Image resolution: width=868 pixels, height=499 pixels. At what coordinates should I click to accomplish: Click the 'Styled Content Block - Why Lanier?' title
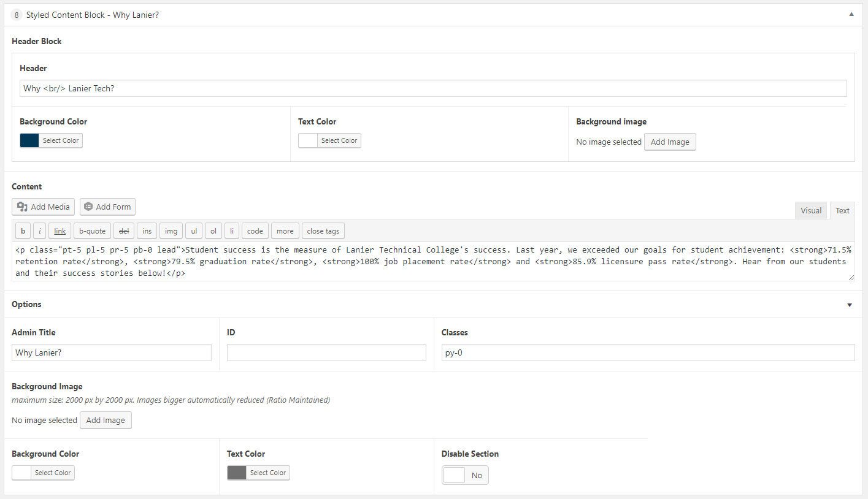tap(93, 15)
